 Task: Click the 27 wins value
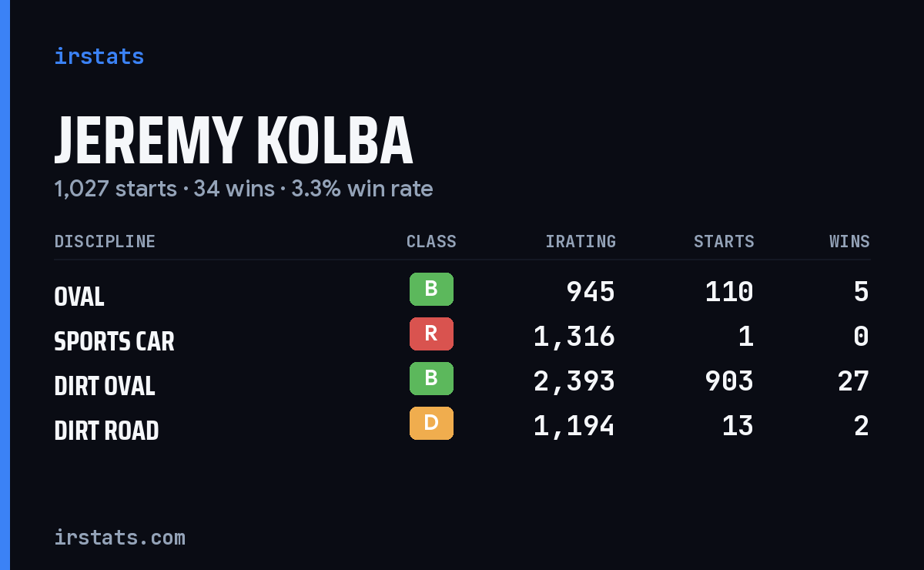tap(853, 381)
